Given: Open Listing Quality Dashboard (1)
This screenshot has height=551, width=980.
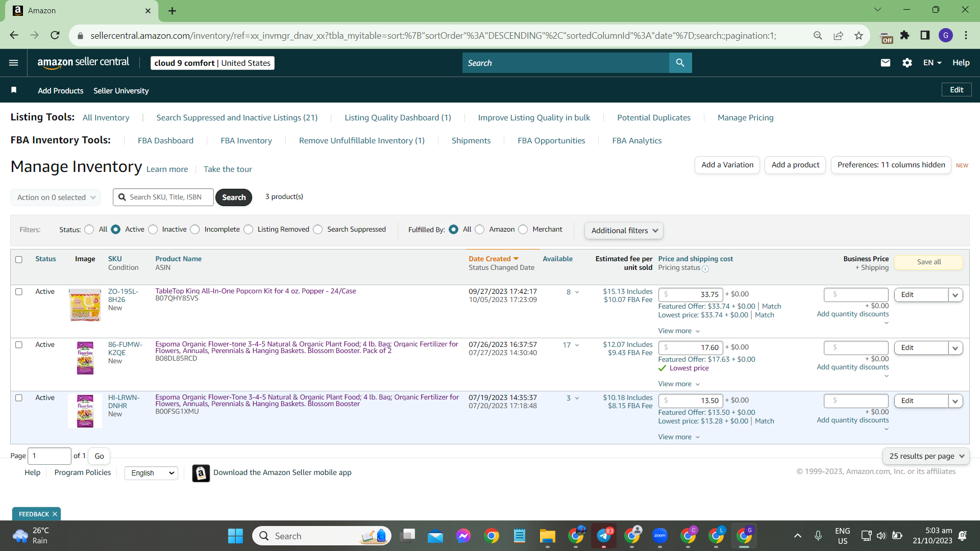Looking at the screenshot, I should pos(398,118).
